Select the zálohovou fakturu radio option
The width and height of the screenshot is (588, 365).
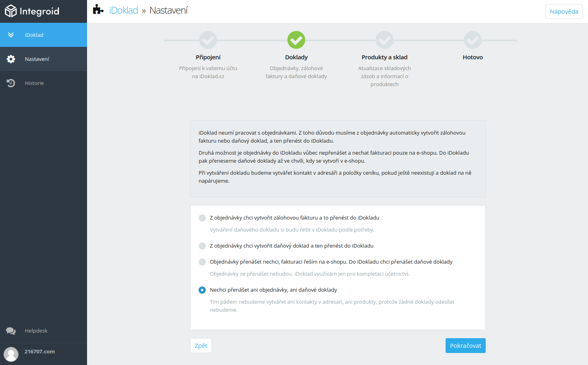pos(202,218)
